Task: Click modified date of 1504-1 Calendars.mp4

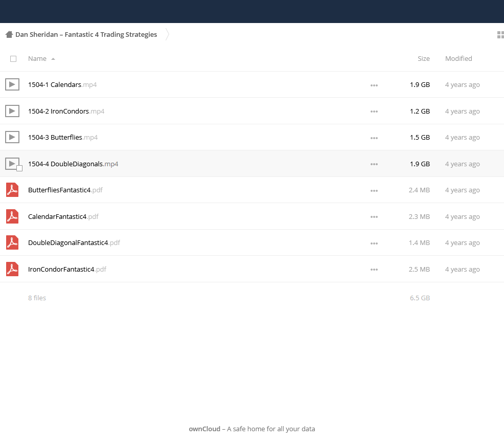Action: tap(462, 84)
